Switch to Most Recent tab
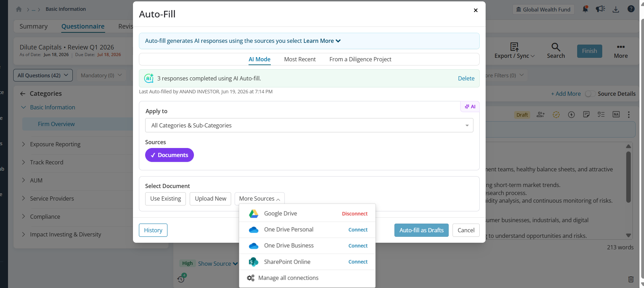This screenshot has width=644, height=288. [300, 59]
